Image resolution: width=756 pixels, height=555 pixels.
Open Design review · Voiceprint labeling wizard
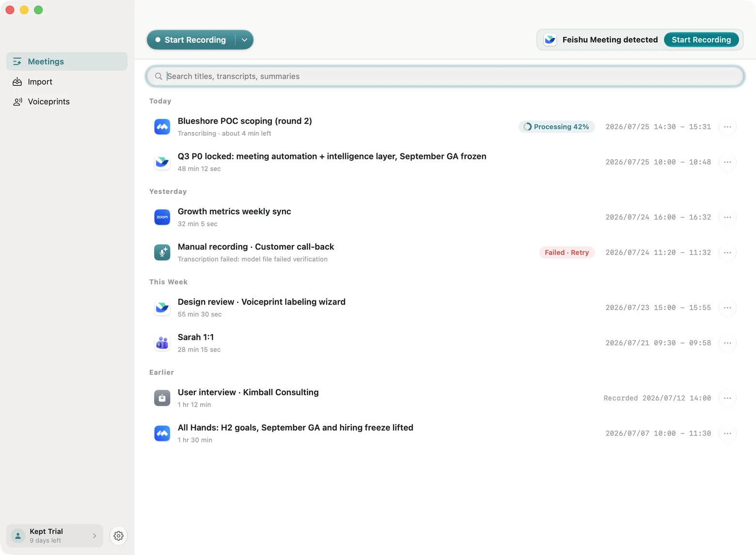445,308
